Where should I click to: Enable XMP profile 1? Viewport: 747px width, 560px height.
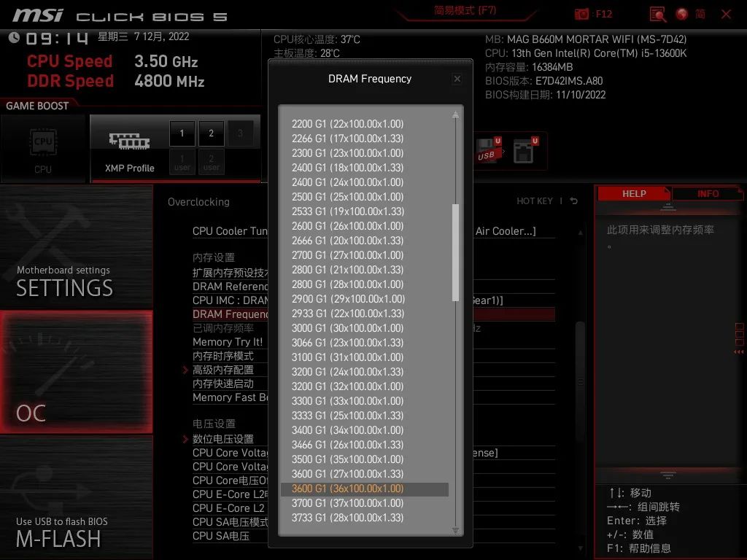tap(182, 133)
